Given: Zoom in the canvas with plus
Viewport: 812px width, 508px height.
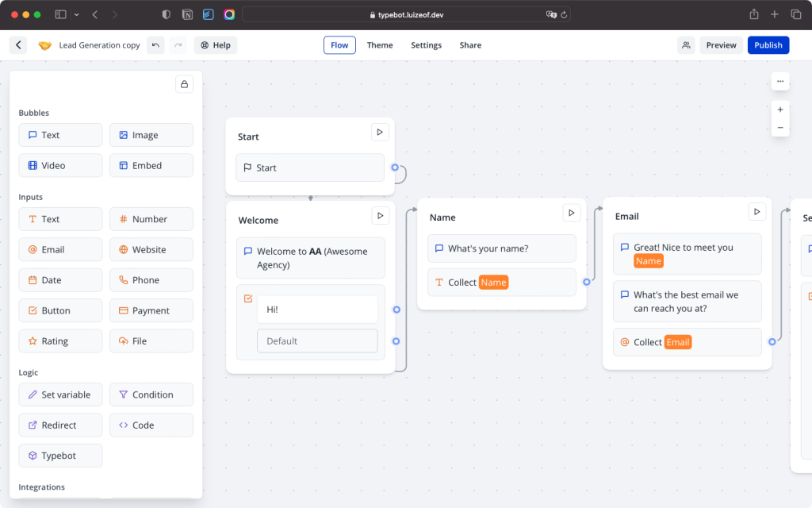Looking at the screenshot, I should click(x=780, y=110).
